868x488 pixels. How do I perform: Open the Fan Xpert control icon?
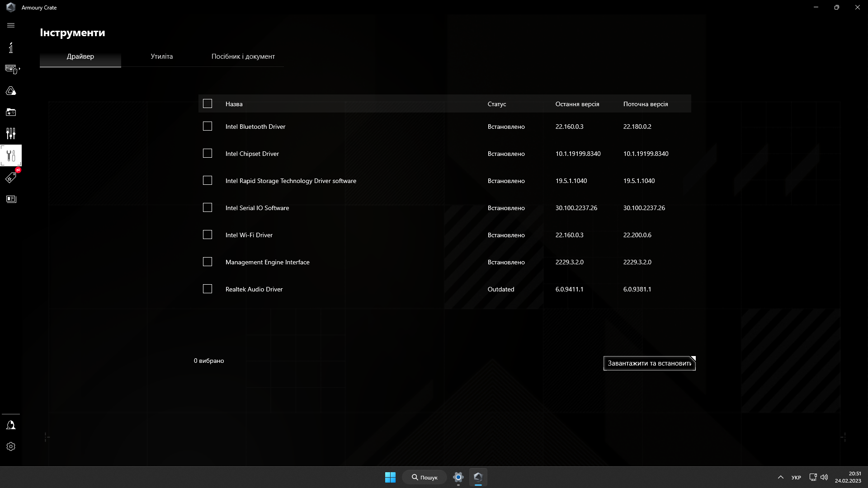(11, 133)
